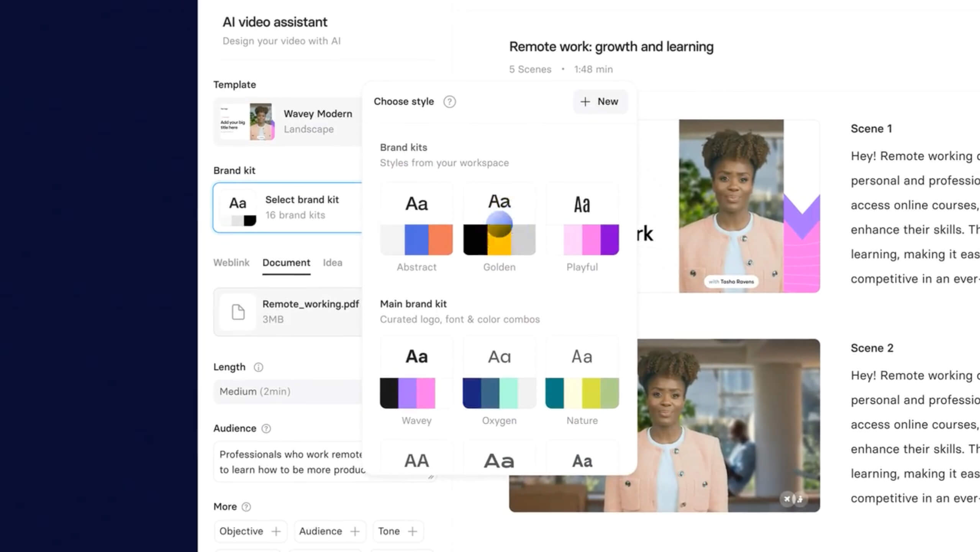Switch to the Idea tab

332,263
